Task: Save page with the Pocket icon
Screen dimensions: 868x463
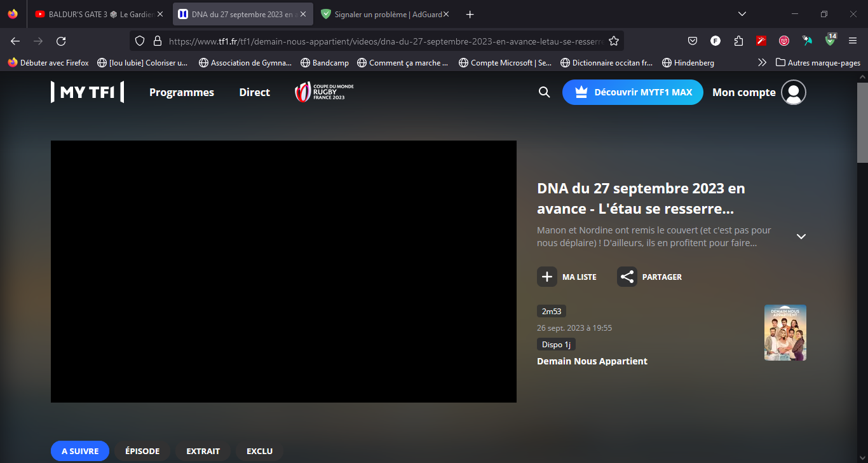Action: coord(693,41)
